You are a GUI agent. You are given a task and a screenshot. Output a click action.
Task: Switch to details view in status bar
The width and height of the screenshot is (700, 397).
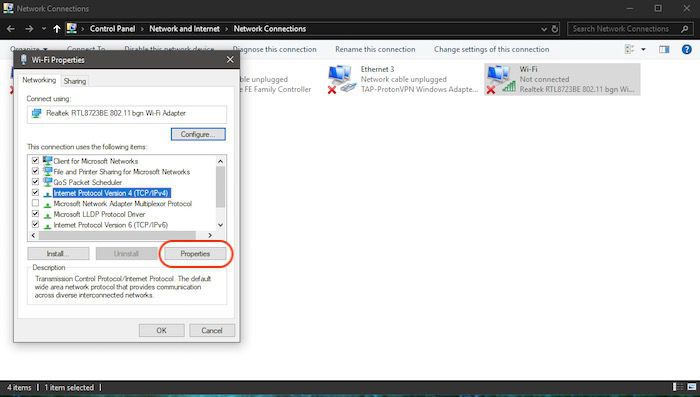pyautogui.click(x=678, y=387)
